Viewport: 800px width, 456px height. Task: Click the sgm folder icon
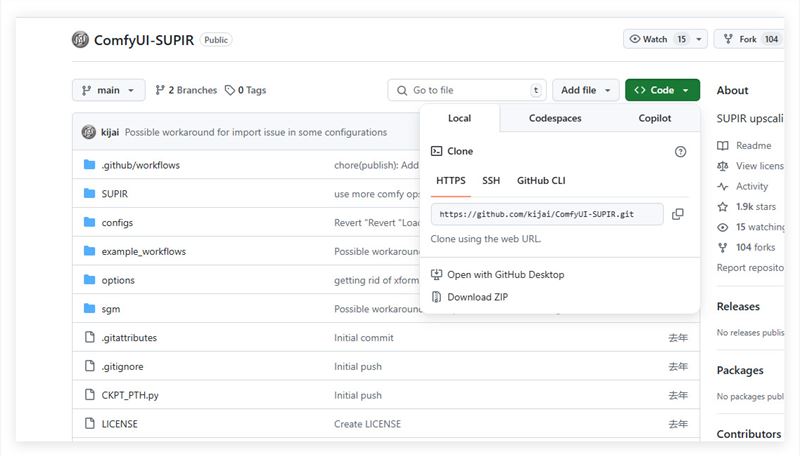click(x=89, y=308)
